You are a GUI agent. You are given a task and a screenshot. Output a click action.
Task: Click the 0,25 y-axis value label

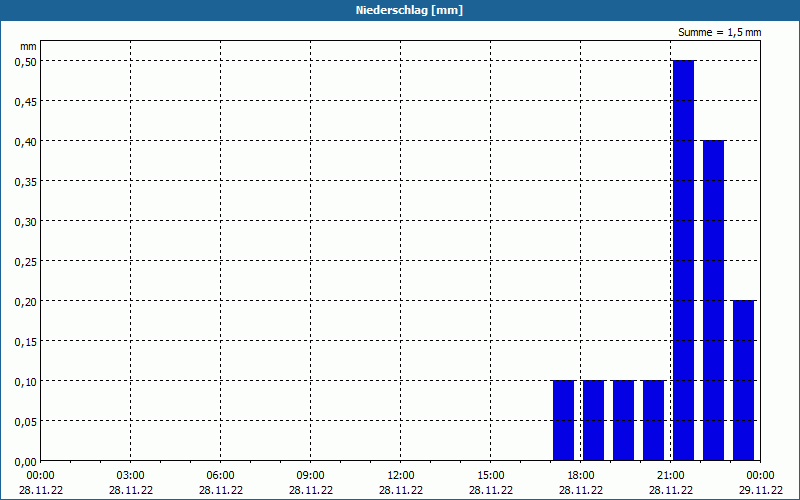[26, 261]
